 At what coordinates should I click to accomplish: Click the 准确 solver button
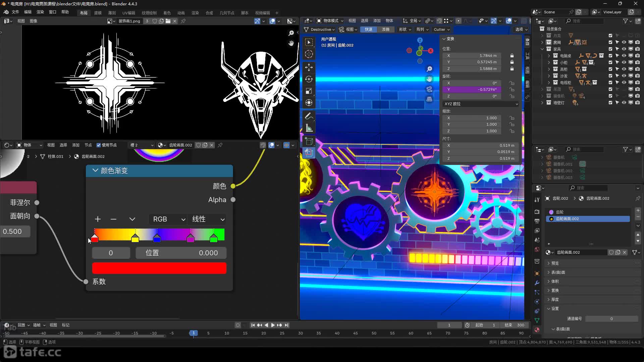(x=386, y=29)
